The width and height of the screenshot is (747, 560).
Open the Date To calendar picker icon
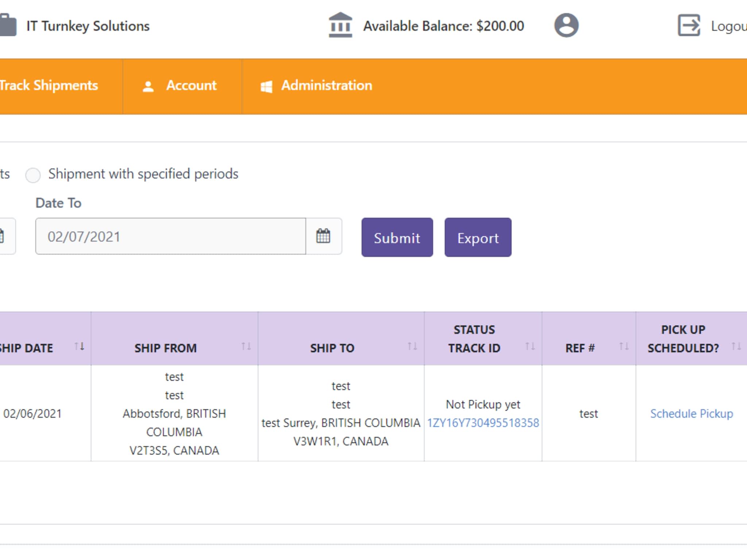point(323,236)
